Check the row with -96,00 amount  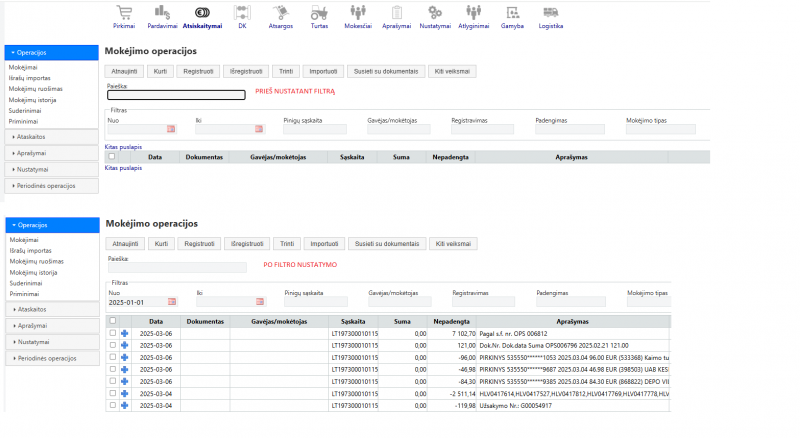coord(113,357)
